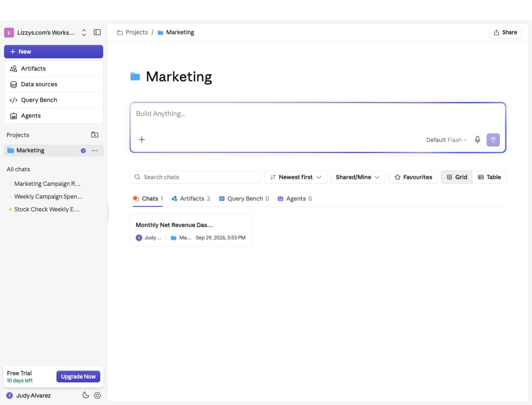Click Sep 29, 2026 timestamp on card
The height and width of the screenshot is (405, 532).
tap(221, 238)
